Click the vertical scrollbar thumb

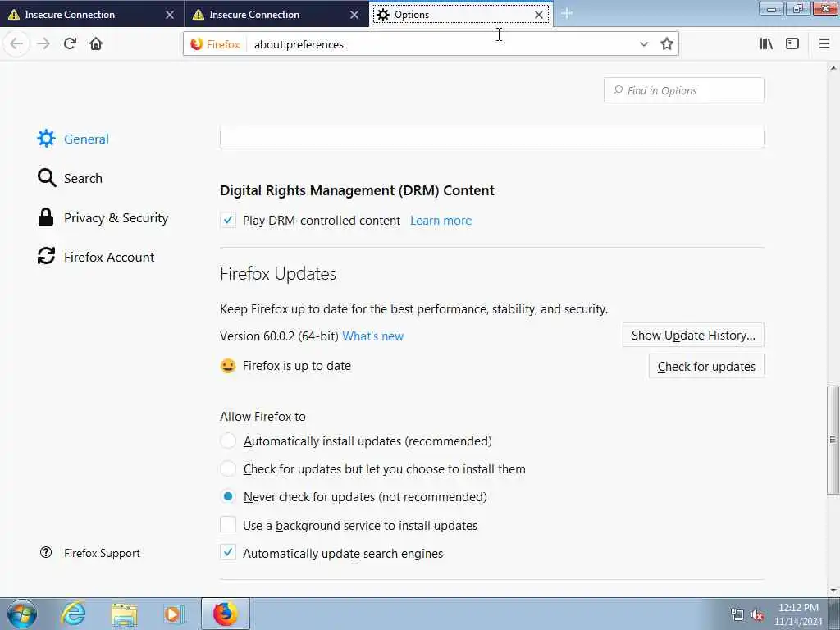[x=833, y=440]
